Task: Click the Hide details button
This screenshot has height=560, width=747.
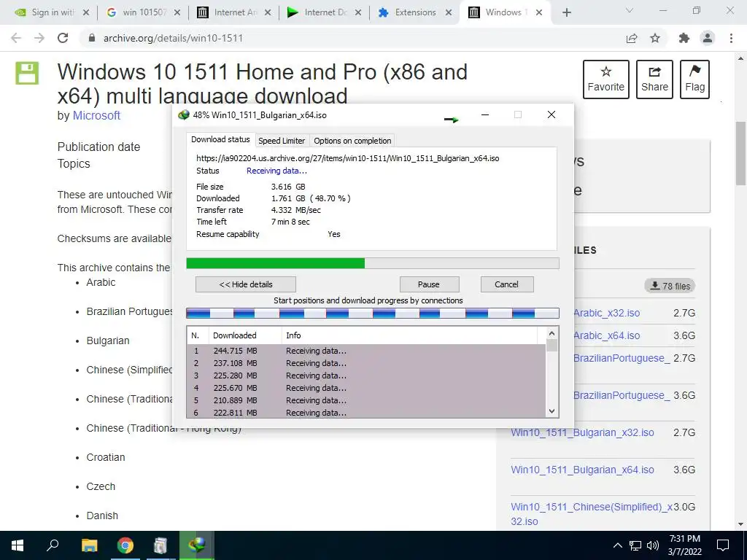Action: (x=246, y=284)
